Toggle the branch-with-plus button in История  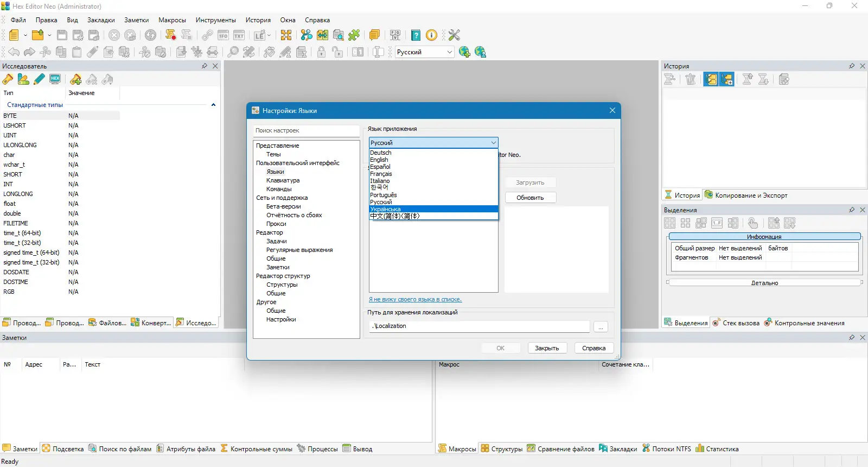(x=727, y=79)
